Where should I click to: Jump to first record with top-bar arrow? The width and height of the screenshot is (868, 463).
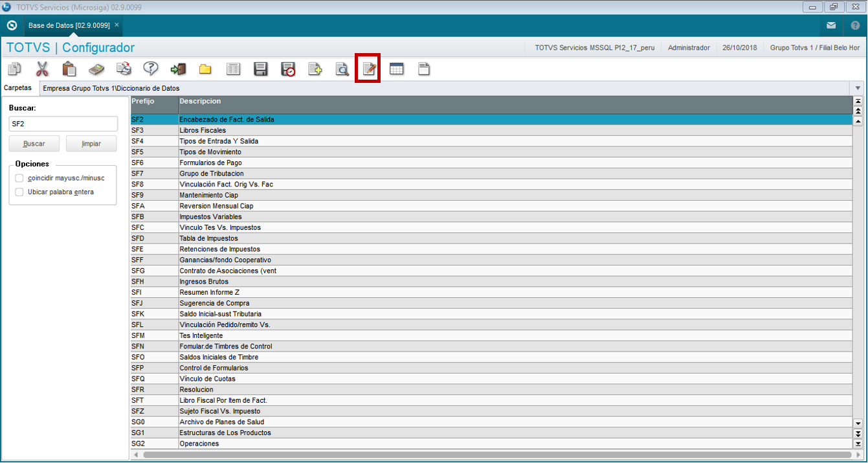[858, 101]
